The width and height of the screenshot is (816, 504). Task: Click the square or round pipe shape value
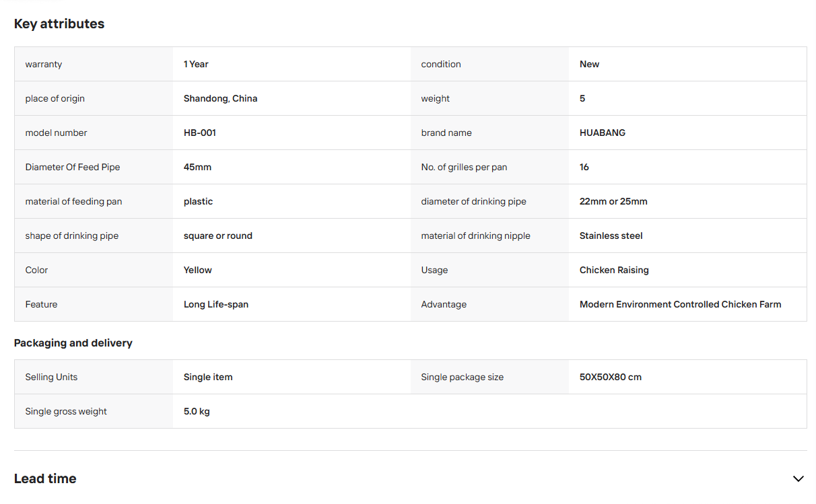pyautogui.click(x=218, y=236)
